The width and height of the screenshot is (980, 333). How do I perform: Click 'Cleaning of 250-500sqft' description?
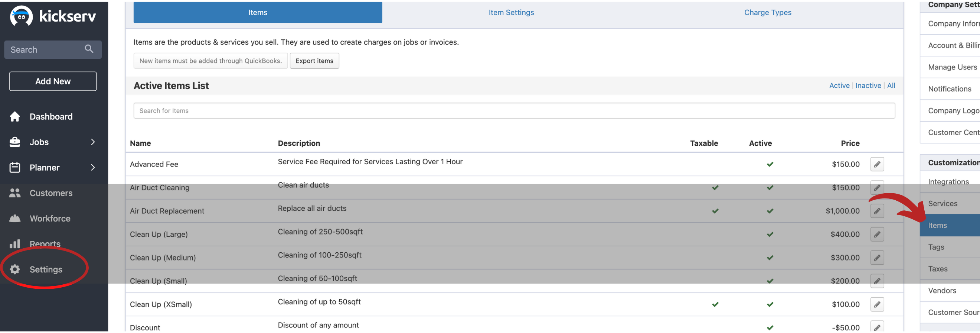pos(320,232)
